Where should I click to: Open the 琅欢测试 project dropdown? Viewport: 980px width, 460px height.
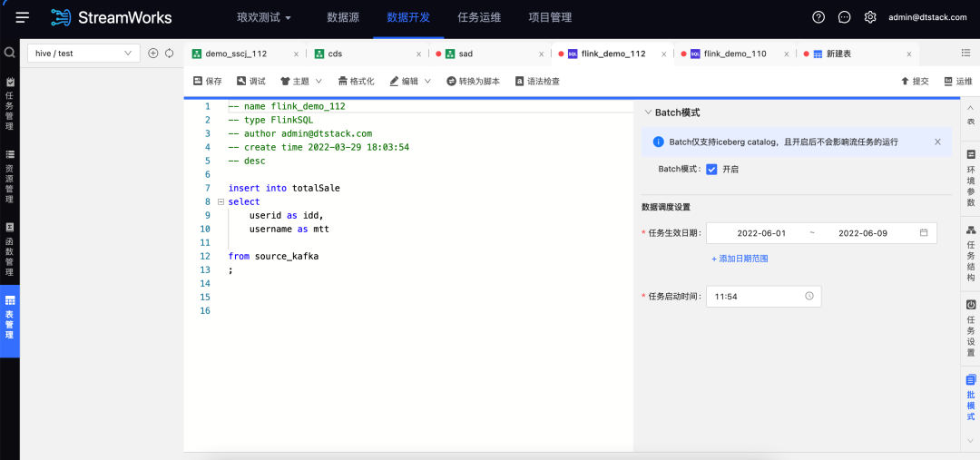tap(264, 17)
